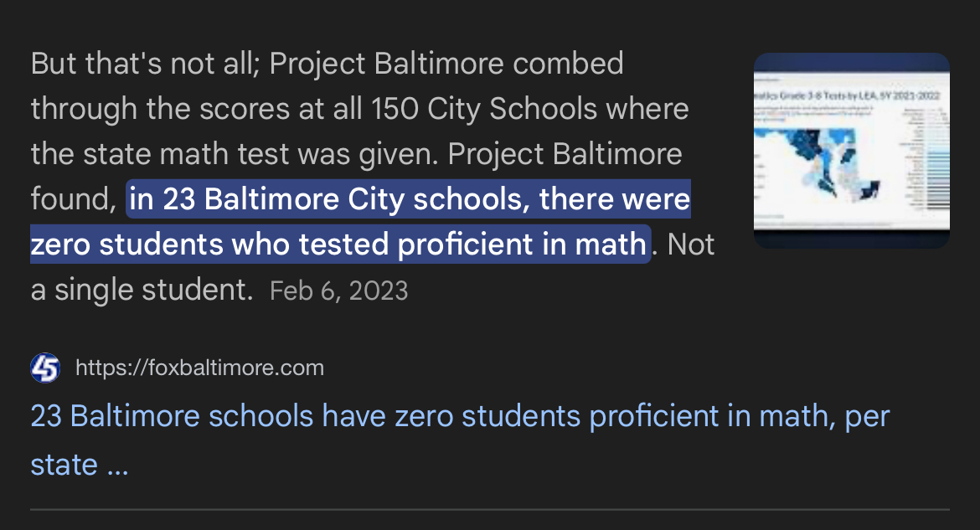Click the "proficient in math, per" part of the title
This screenshot has height=530, width=980.
pyautogui.click(x=740, y=416)
